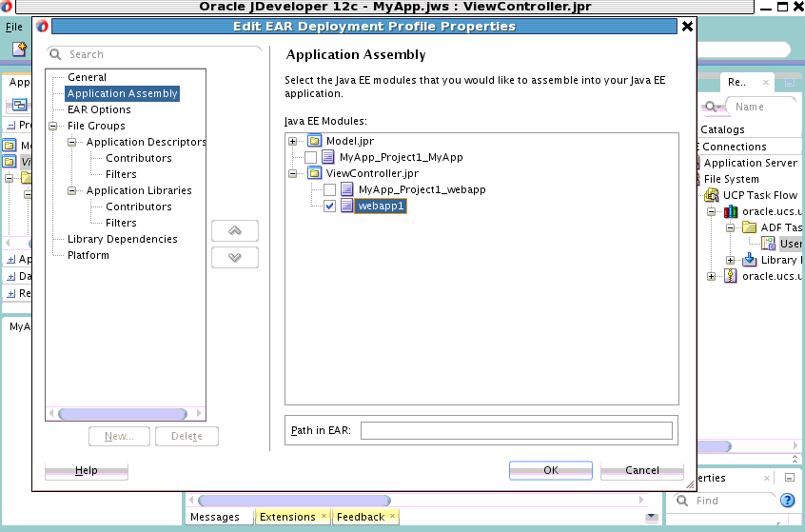Select Application Server in Resources
This screenshot has width=805, height=532.
750,163
